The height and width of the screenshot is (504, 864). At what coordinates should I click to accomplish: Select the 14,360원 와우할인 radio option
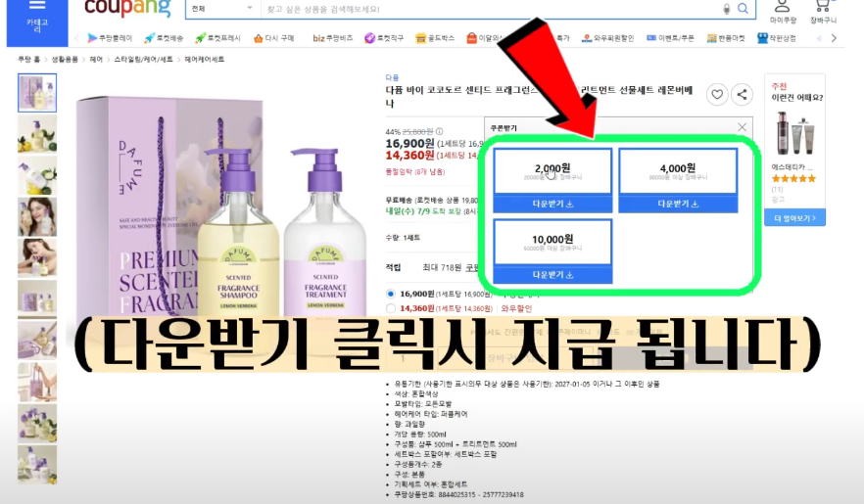(391, 308)
